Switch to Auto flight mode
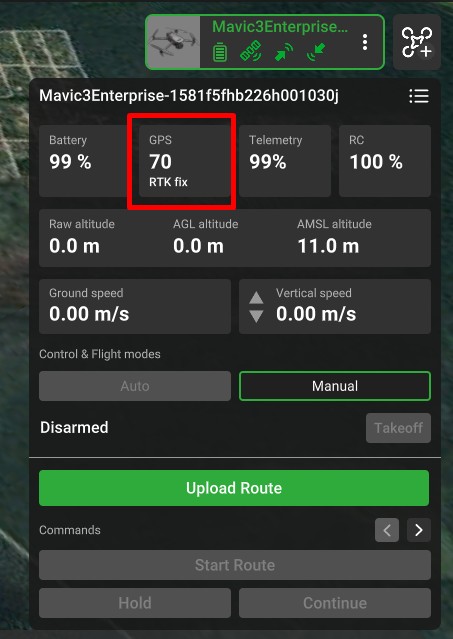Image resolution: width=453 pixels, height=639 pixels. (135, 386)
